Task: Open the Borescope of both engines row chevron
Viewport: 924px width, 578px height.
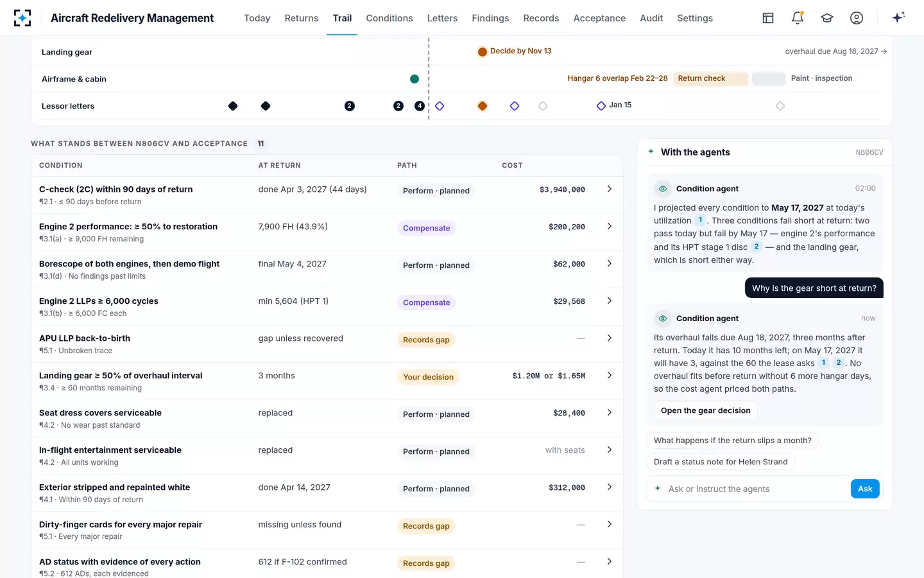Action: pyautogui.click(x=610, y=264)
